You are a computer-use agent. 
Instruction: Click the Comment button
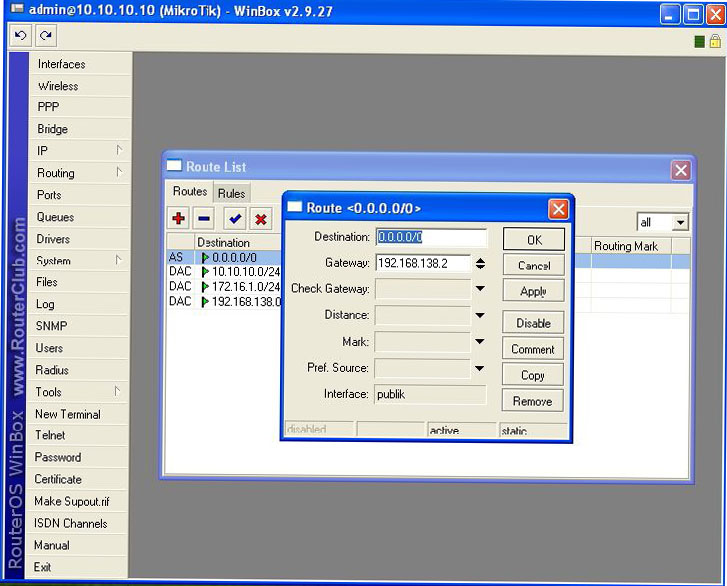533,349
